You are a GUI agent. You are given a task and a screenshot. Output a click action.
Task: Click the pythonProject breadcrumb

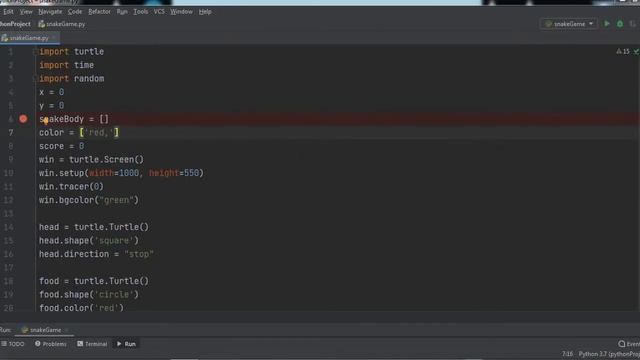tap(15, 24)
